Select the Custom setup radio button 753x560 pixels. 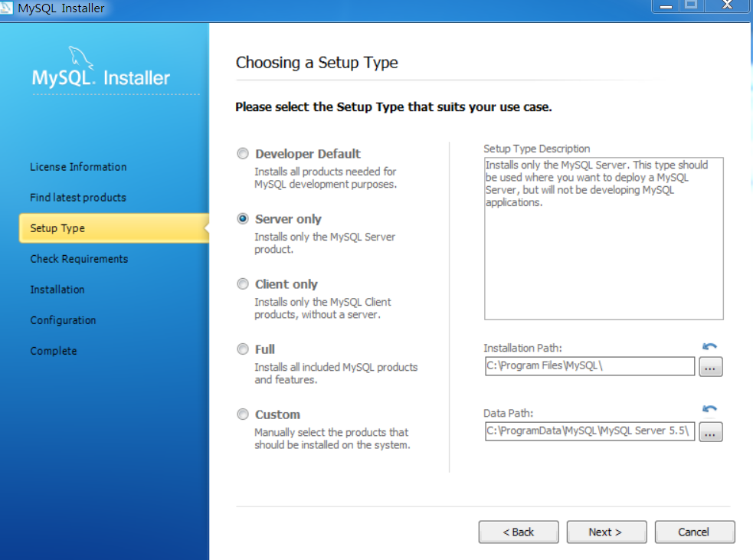click(243, 414)
